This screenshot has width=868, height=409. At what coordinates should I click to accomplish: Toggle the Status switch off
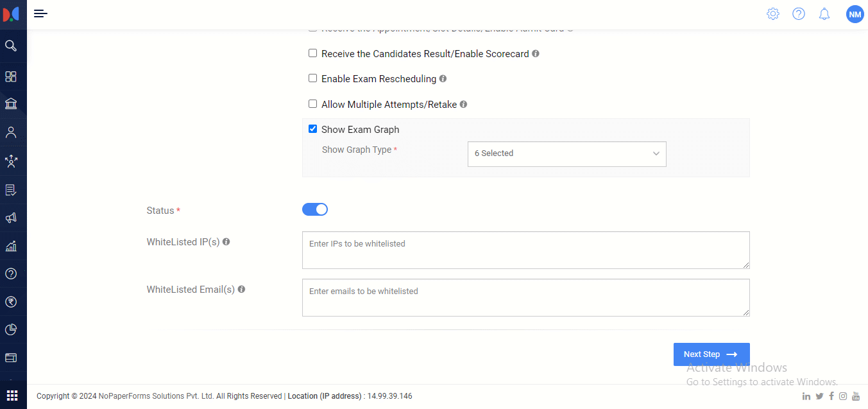pyautogui.click(x=315, y=209)
